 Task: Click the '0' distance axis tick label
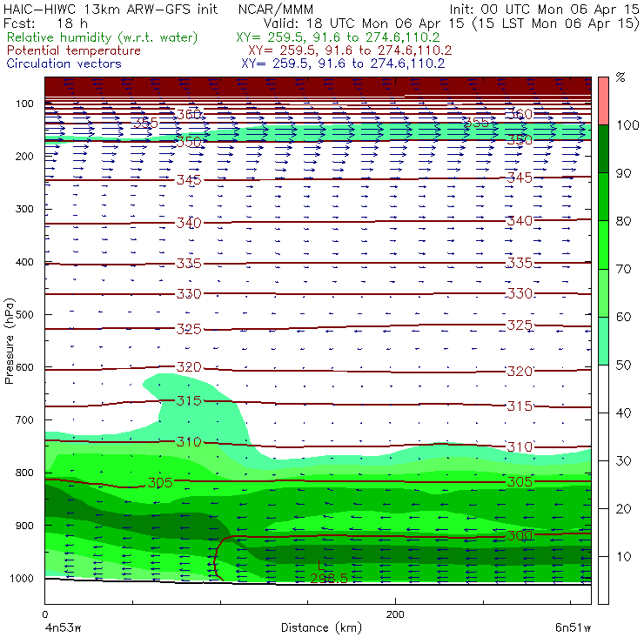click(x=44, y=614)
